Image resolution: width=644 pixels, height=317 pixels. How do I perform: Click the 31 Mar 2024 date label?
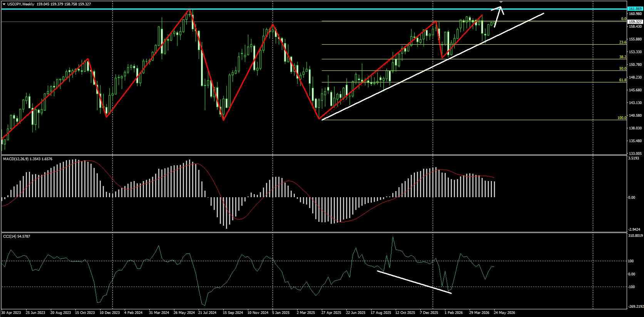pos(159,313)
